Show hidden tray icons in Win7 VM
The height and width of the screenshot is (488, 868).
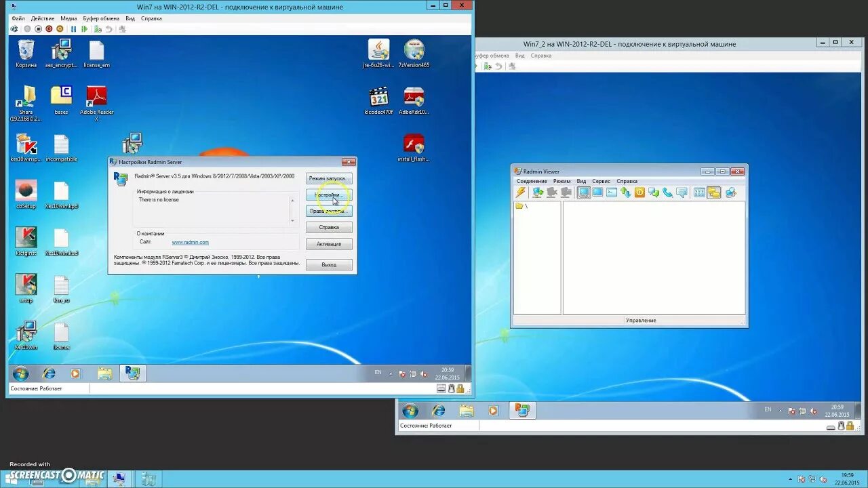(391, 373)
